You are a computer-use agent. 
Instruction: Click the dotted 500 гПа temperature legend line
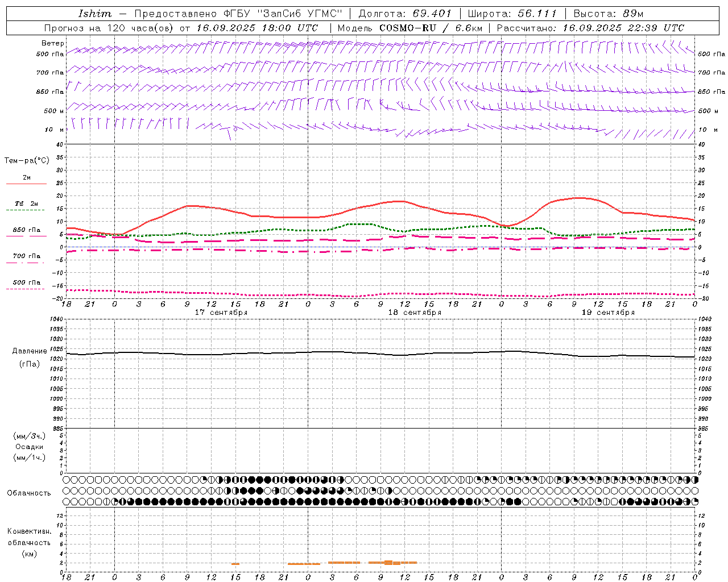click(x=25, y=289)
